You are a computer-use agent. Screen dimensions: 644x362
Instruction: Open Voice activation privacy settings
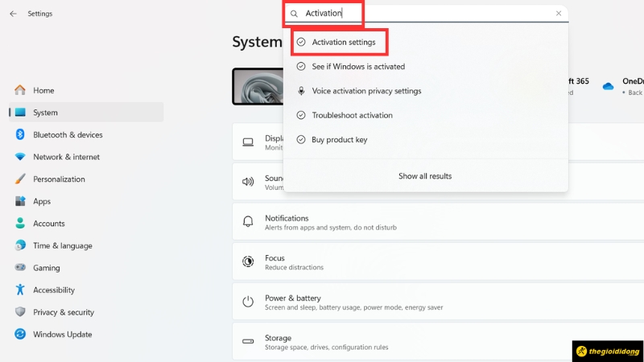426,91
